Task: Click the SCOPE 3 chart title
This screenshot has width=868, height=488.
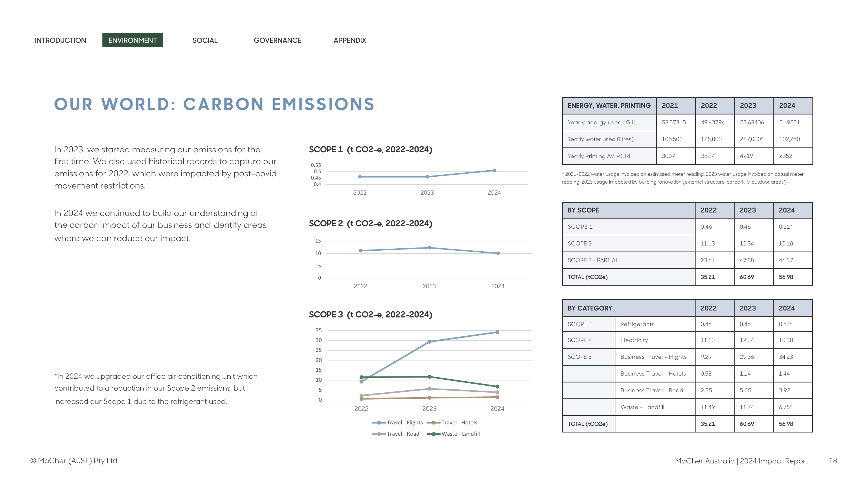Action: [x=371, y=315]
